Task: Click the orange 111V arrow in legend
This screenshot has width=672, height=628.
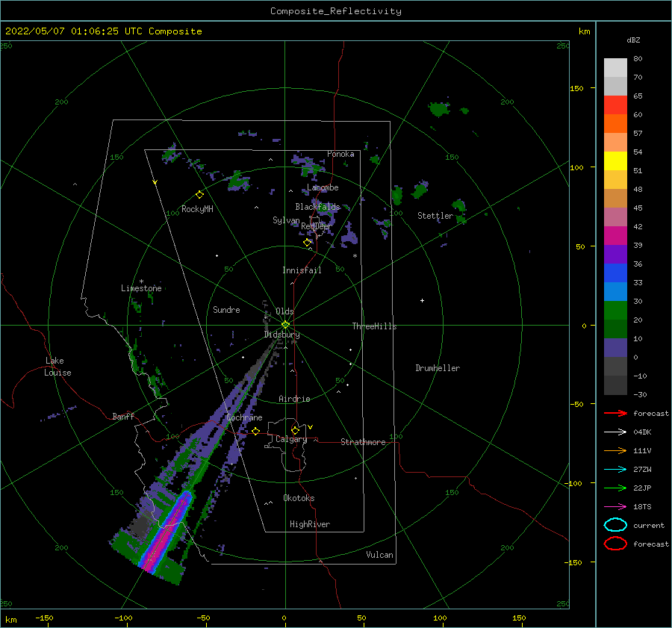Action: pyautogui.click(x=615, y=450)
